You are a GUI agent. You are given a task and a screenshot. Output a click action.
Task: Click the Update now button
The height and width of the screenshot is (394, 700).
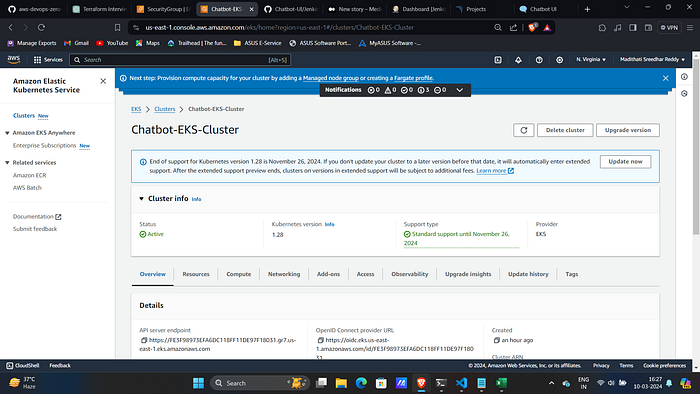pyautogui.click(x=625, y=162)
